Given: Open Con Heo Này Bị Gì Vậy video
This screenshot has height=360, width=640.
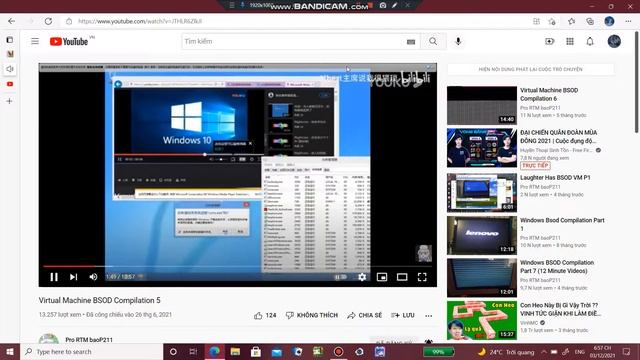Looking at the screenshot, I should [x=560, y=309].
